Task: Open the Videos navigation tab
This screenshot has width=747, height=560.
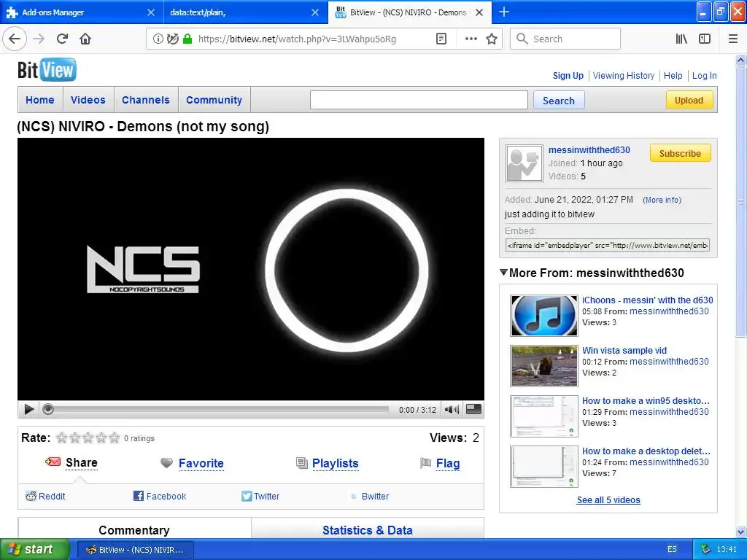Action: 88,100
